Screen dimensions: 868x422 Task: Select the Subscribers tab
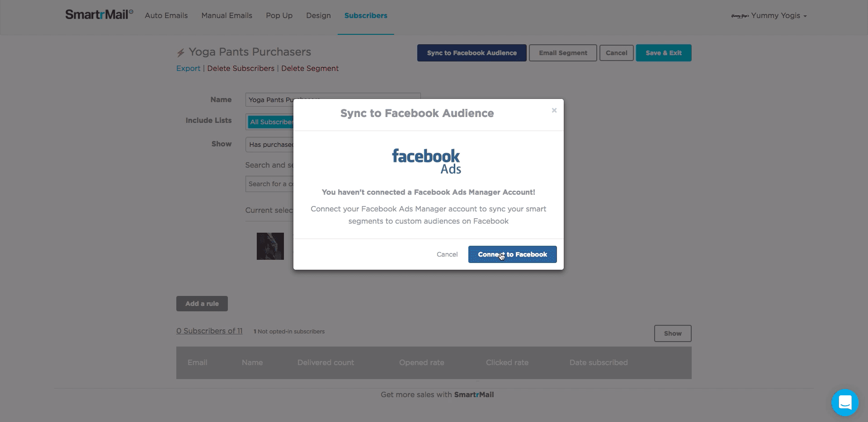point(365,16)
